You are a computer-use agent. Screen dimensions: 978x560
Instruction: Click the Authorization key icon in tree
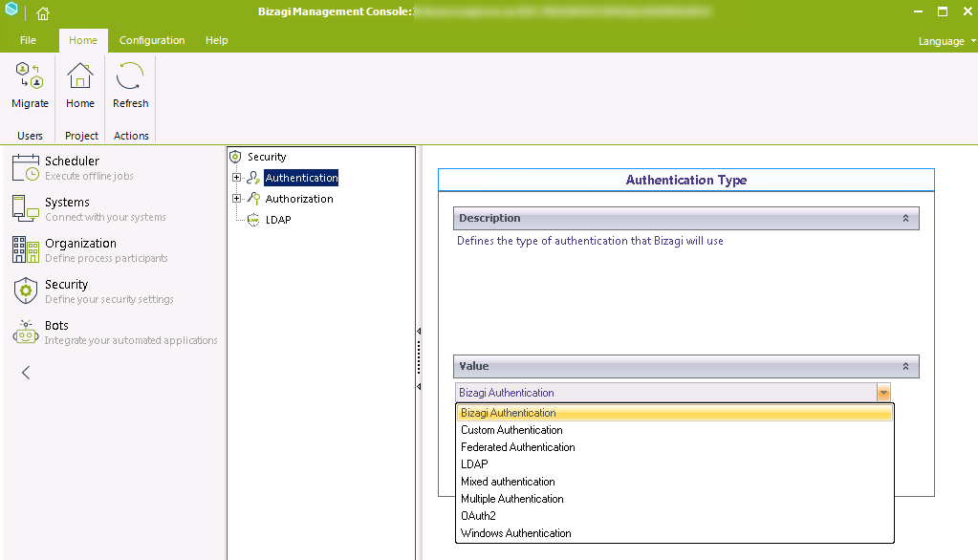tap(253, 199)
